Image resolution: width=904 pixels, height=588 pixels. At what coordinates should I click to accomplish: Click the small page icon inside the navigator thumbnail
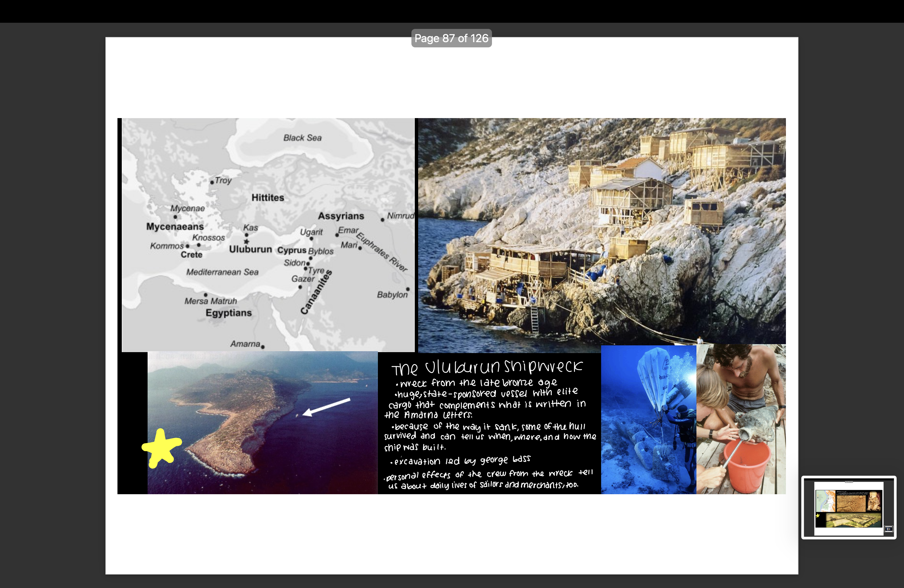point(888,530)
